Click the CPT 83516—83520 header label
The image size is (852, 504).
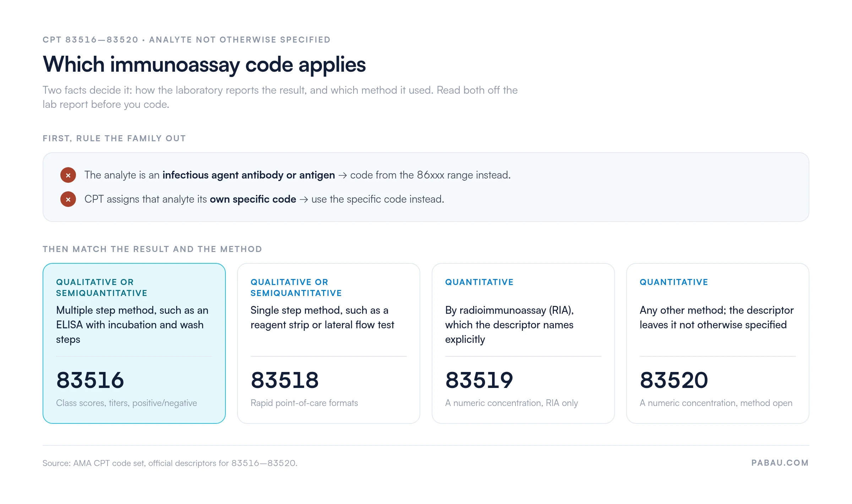click(x=187, y=40)
